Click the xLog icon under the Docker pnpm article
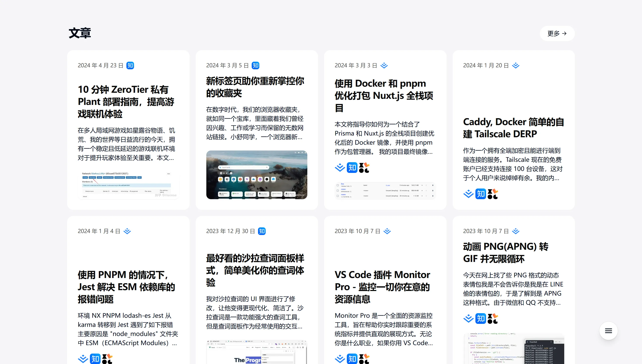Viewport: 642px width, 364px height. coord(364,168)
